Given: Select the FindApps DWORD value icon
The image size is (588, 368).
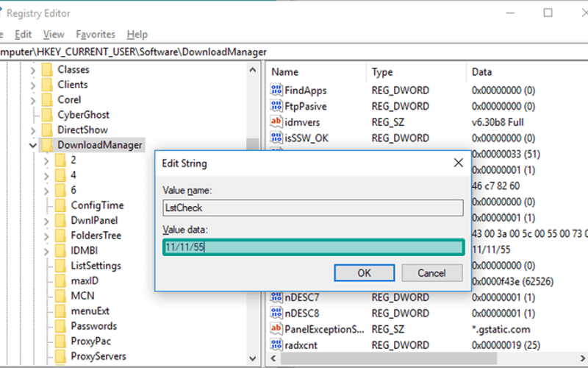Looking at the screenshot, I should coord(276,90).
